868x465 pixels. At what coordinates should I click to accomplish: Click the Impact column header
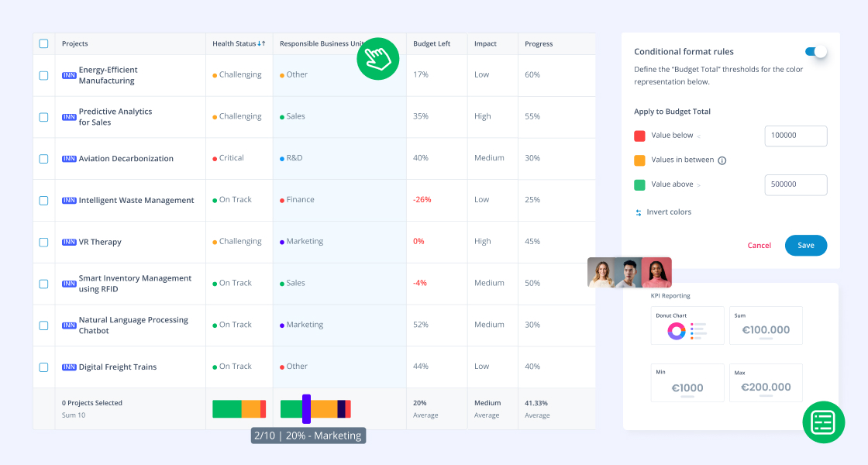(485, 44)
